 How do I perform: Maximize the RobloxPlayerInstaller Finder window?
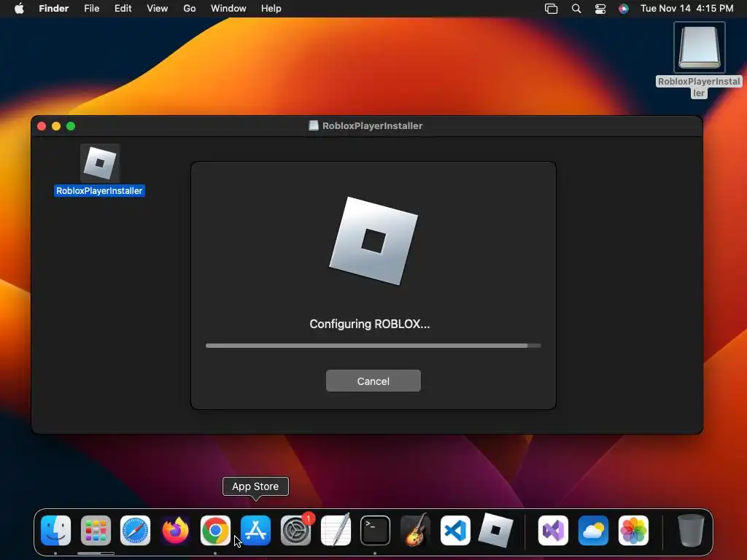71,126
